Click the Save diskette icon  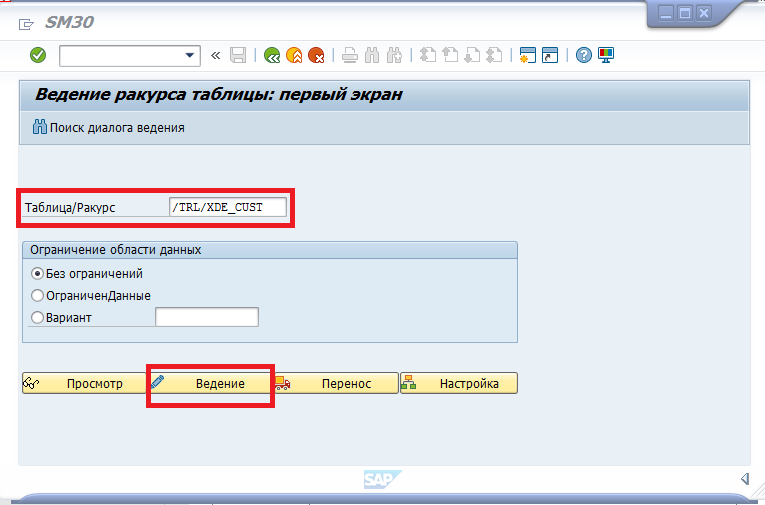click(x=238, y=55)
